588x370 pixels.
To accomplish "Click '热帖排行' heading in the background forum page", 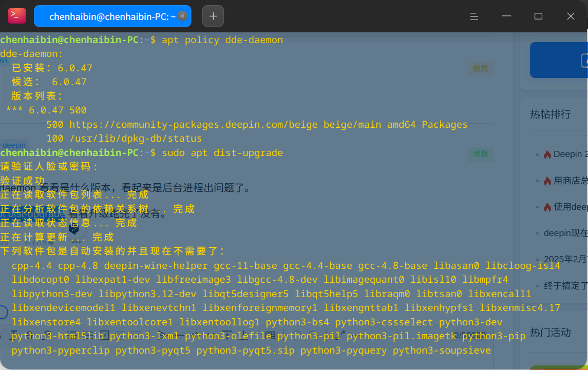I will pyautogui.click(x=550, y=114).
